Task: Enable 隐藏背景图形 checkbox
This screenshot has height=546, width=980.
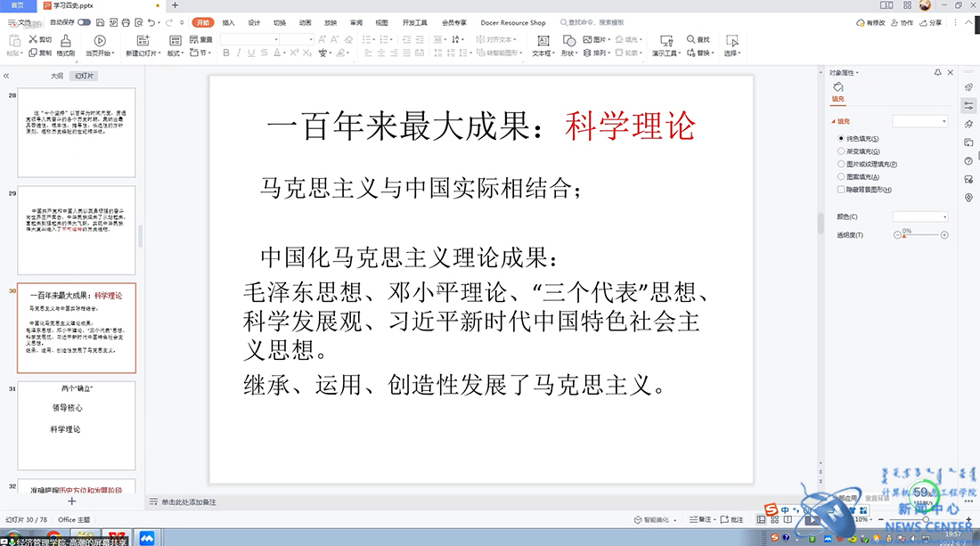Action: tap(841, 190)
